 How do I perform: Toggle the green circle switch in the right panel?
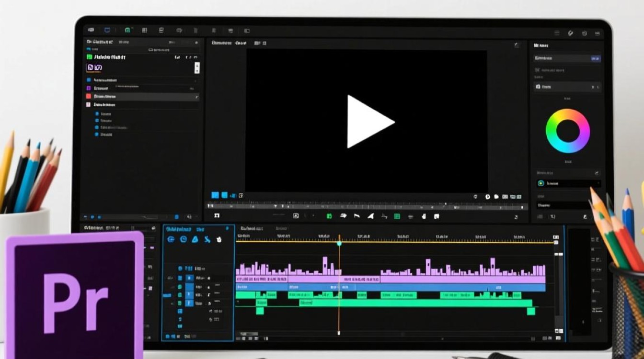coord(540,183)
